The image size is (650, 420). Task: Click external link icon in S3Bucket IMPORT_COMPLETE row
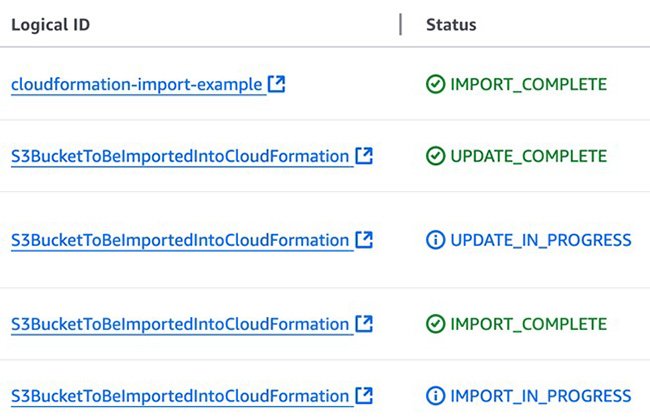click(365, 324)
